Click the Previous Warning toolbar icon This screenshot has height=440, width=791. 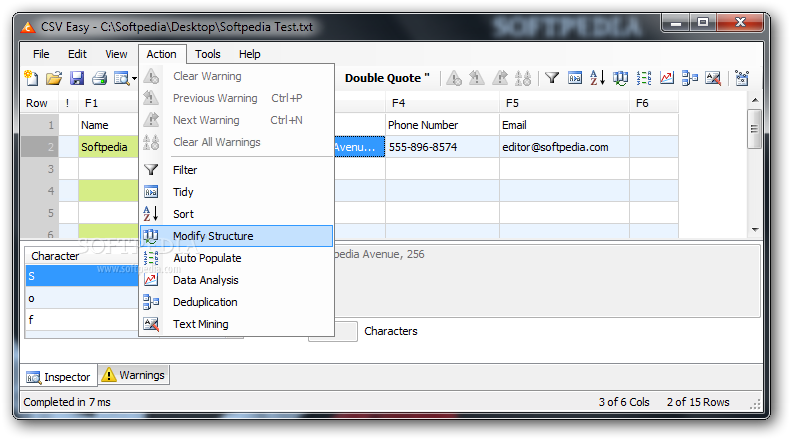point(476,78)
